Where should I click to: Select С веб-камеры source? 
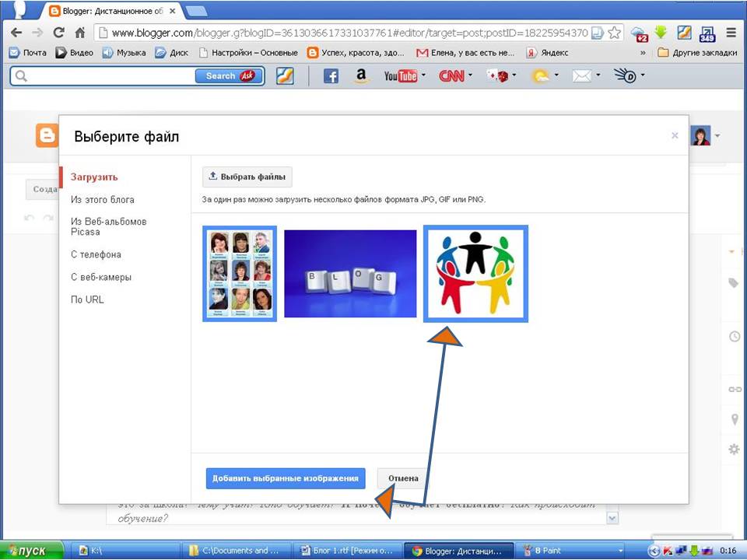click(x=101, y=277)
